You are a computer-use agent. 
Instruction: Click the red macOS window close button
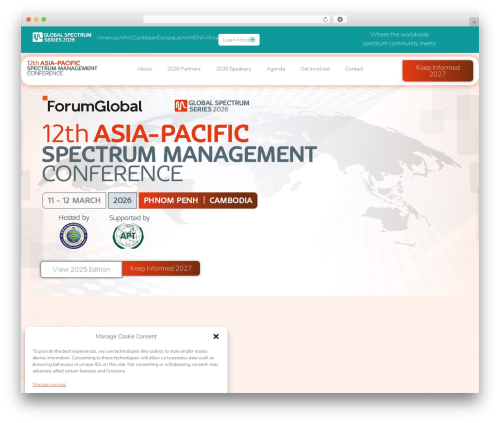point(29,19)
